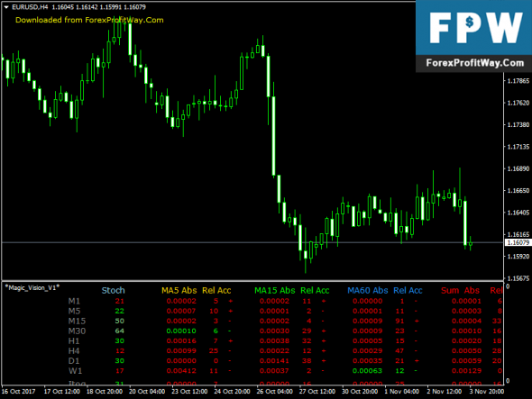The height and width of the screenshot is (399, 532).
Task: Click Sum Abs value 0.00059
Action: pyautogui.click(x=466, y=361)
